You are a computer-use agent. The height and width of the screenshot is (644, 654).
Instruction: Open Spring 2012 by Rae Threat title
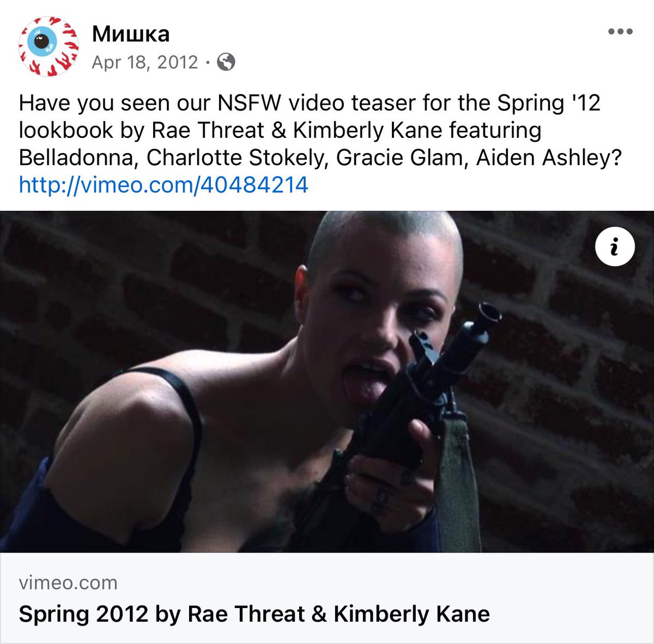point(254,614)
